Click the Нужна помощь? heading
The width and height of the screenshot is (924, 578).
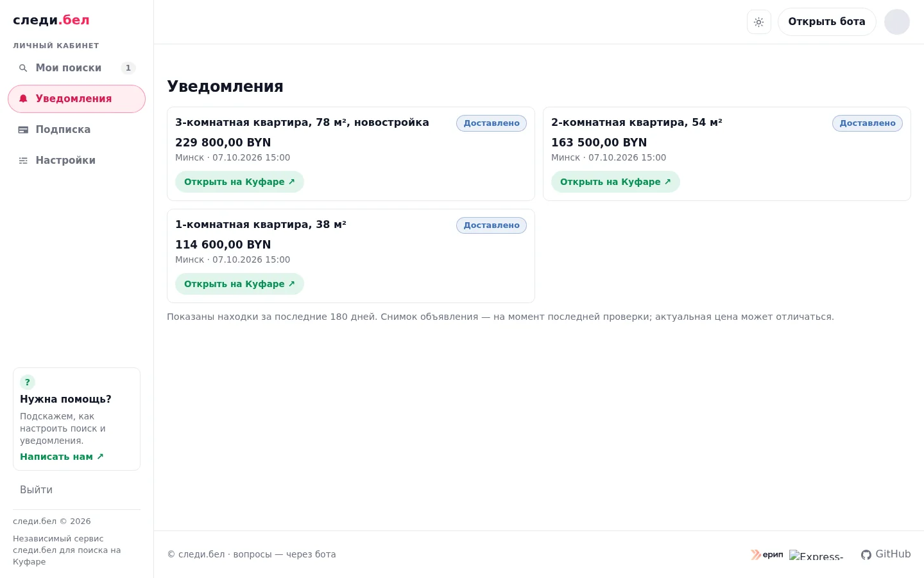(65, 399)
